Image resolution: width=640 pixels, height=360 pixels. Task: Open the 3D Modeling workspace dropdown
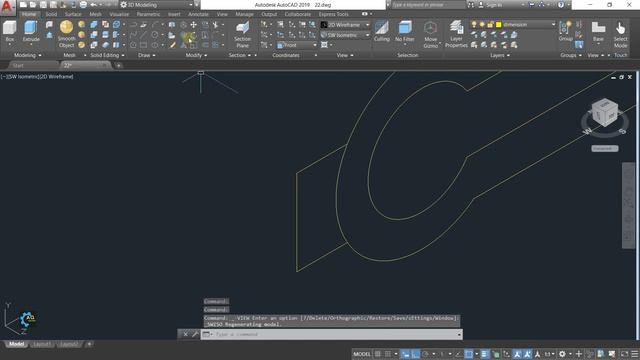coord(157,5)
